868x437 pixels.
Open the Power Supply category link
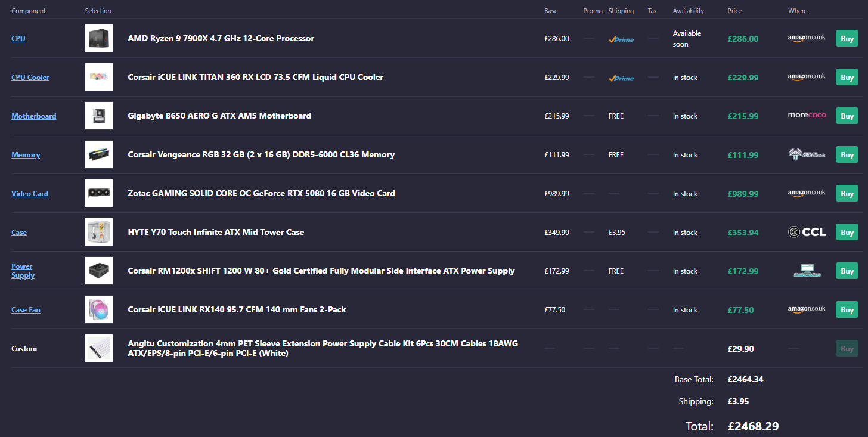tap(23, 271)
